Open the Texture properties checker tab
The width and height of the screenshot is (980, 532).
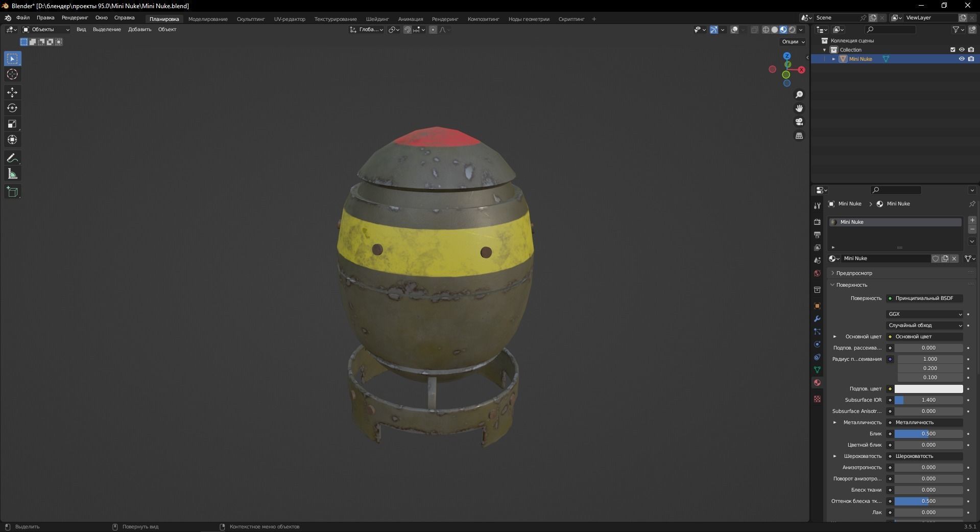(817, 399)
